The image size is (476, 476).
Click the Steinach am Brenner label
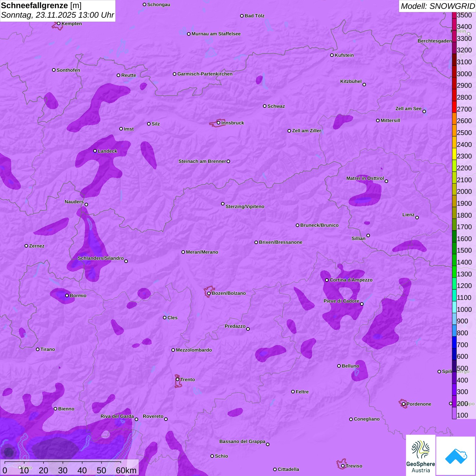(202, 161)
